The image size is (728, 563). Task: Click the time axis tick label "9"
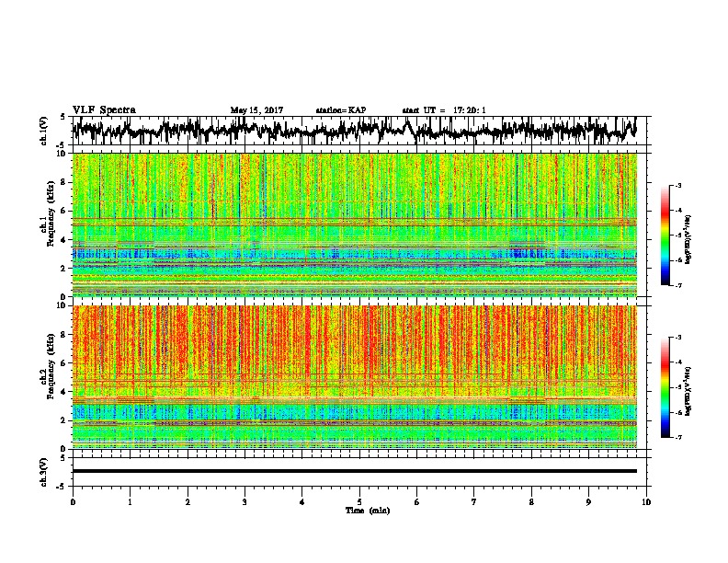pyautogui.click(x=588, y=502)
